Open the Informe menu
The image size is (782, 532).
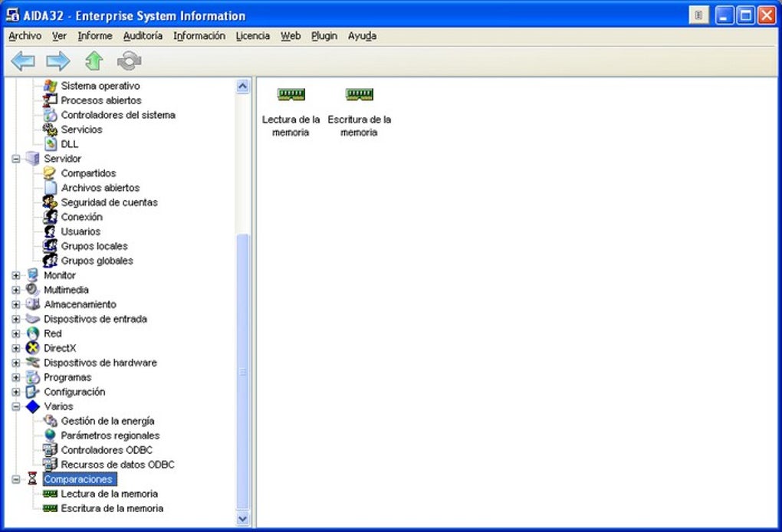pyautogui.click(x=95, y=36)
